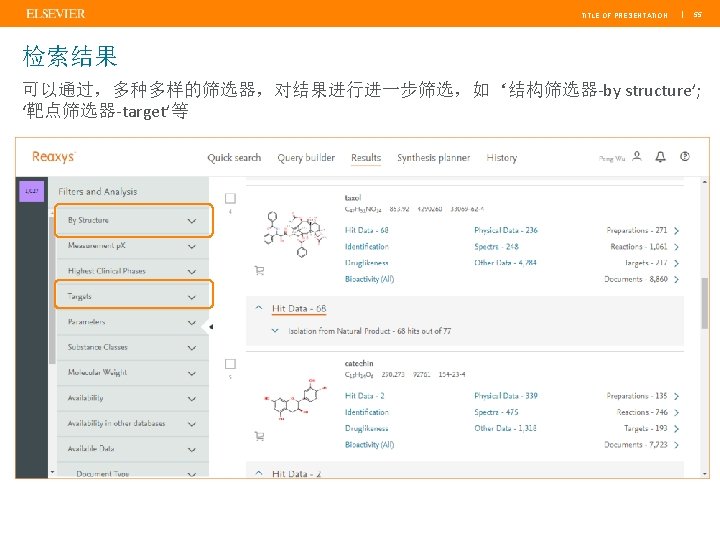This screenshot has height=540, width=720.
Task: Open the notifications bell
Action: (x=660, y=157)
